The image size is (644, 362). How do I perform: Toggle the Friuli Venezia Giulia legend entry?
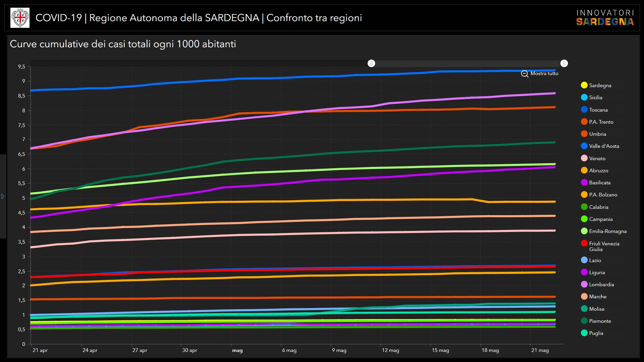584,244
